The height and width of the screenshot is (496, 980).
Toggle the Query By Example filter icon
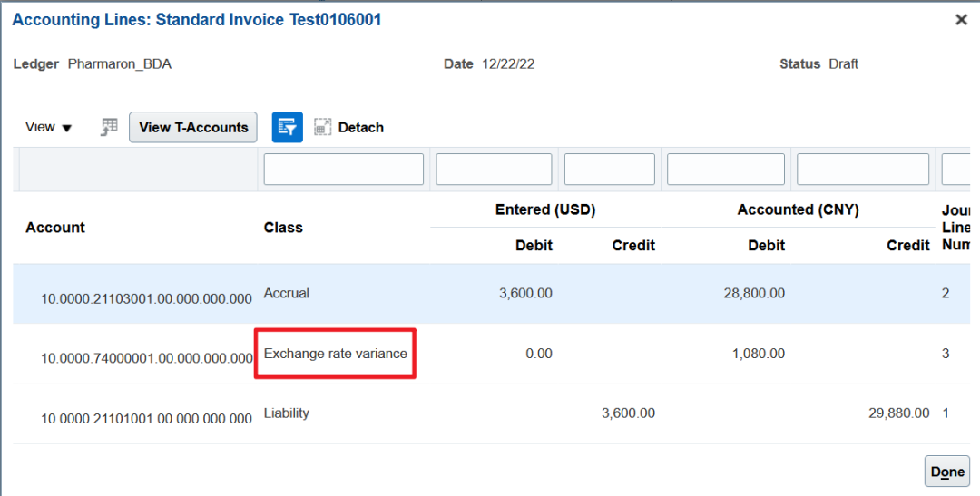point(288,128)
